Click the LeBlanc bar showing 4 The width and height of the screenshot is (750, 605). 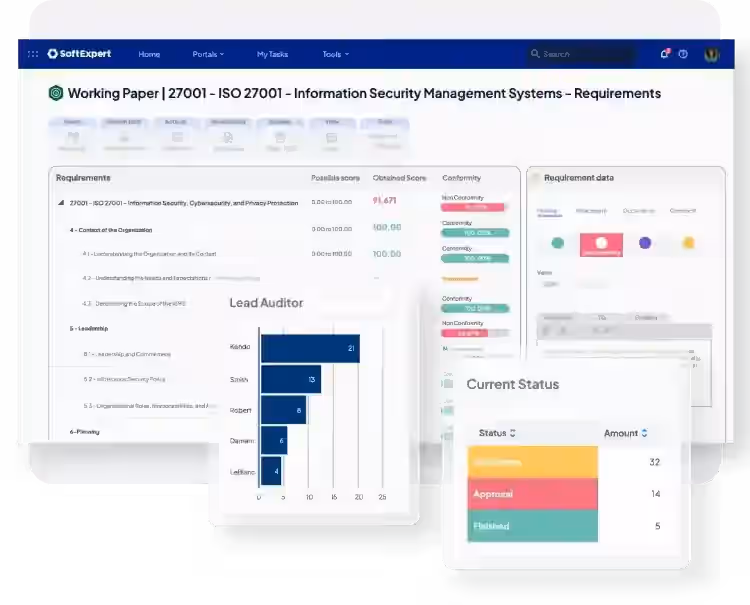coord(271,471)
